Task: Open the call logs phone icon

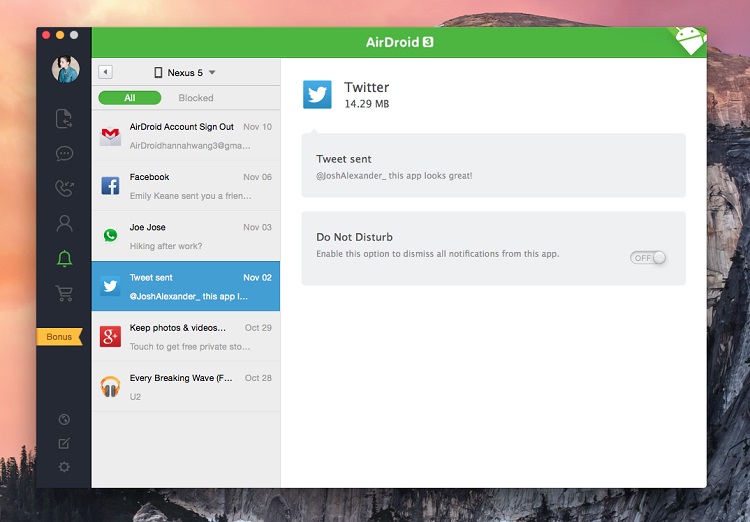Action: point(64,189)
